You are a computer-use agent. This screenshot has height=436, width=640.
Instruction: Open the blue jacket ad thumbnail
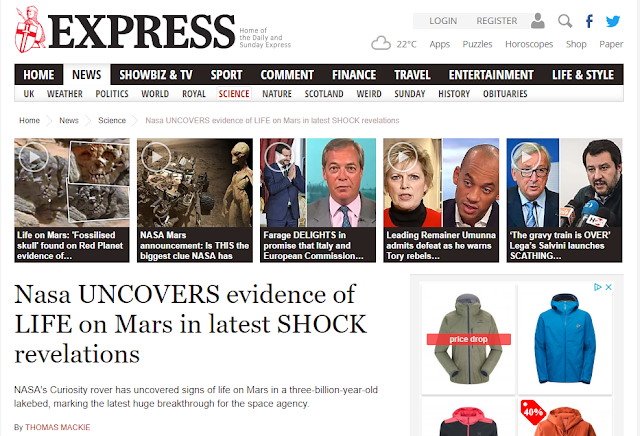(565, 339)
